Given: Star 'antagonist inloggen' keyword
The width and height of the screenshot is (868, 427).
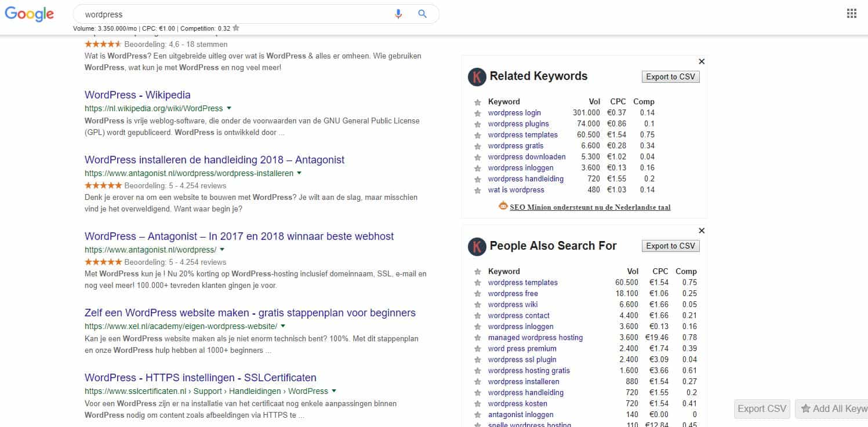Looking at the screenshot, I should pos(477,415).
